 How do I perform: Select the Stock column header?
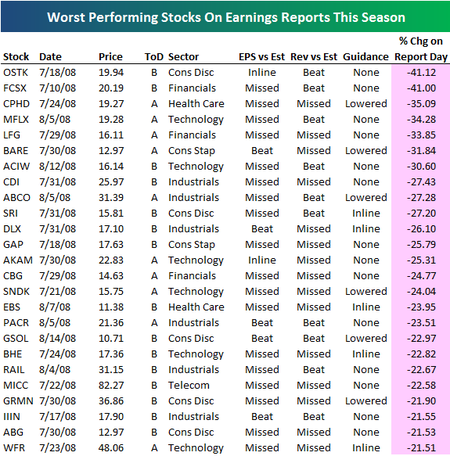16,57
